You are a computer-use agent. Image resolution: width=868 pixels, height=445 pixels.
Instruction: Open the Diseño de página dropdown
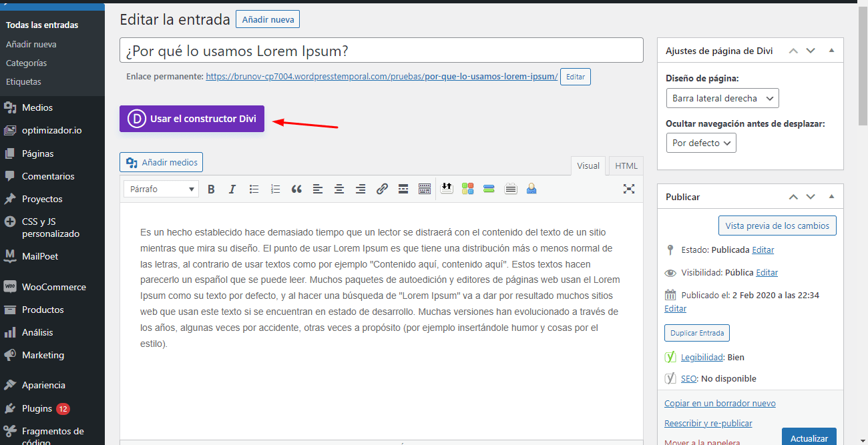pos(722,98)
